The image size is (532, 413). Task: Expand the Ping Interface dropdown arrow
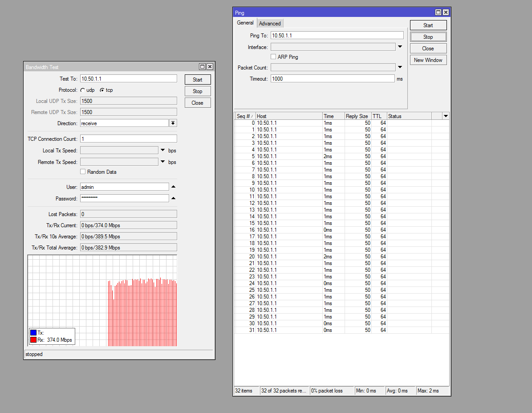pyautogui.click(x=400, y=47)
